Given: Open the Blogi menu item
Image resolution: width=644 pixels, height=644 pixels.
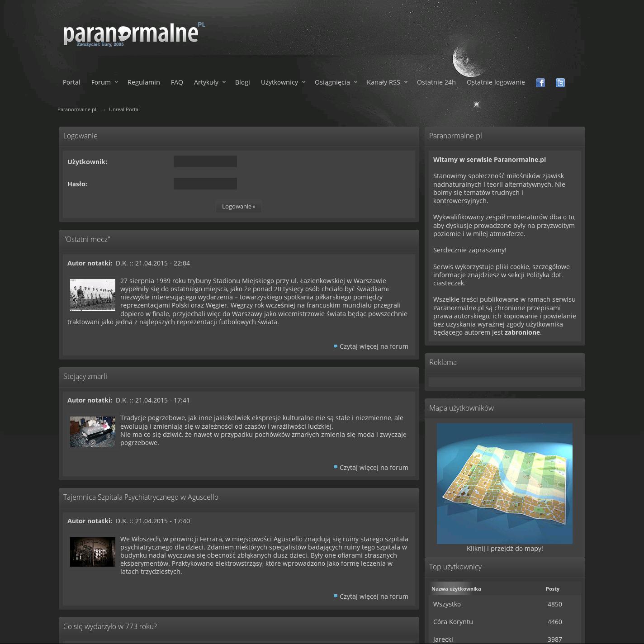Looking at the screenshot, I should (x=242, y=82).
